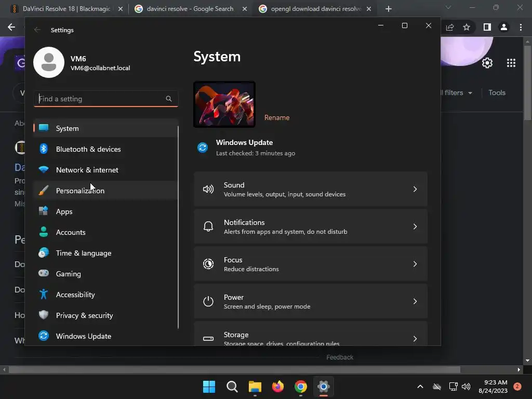Viewport: 532px width, 399px height.
Task: Show hidden tray icons chevron
Action: pos(420,387)
